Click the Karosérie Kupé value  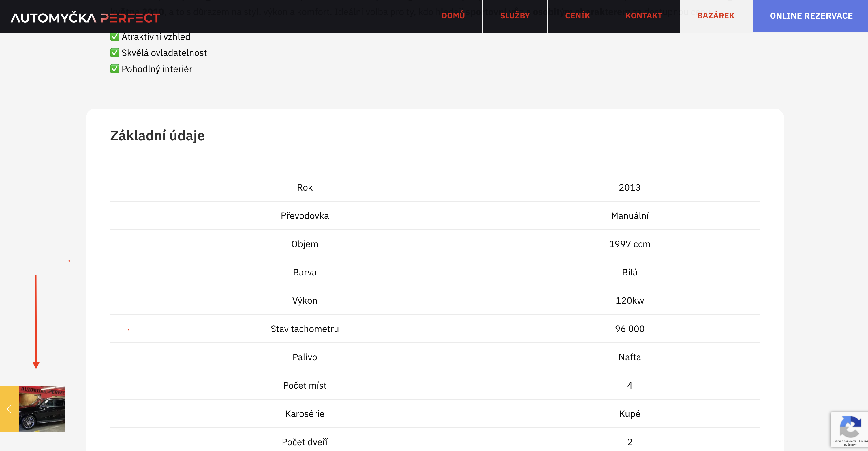pos(630,414)
